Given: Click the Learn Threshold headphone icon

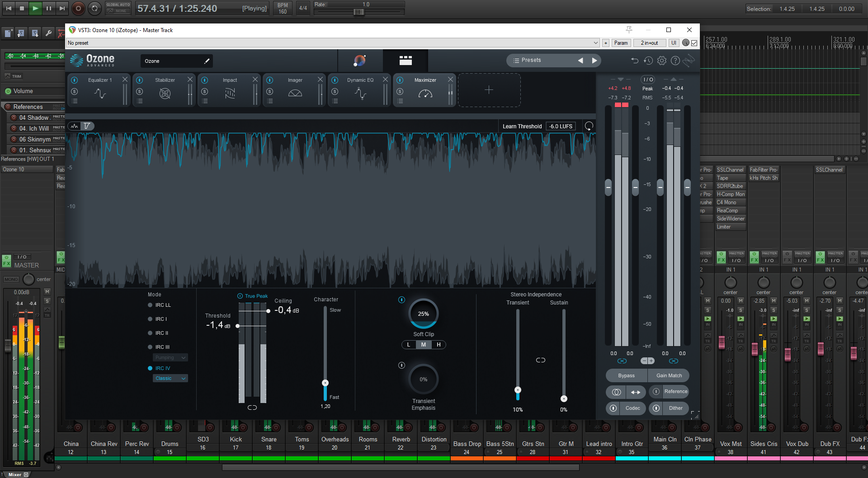Looking at the screenshot, I should pos(589,127).
